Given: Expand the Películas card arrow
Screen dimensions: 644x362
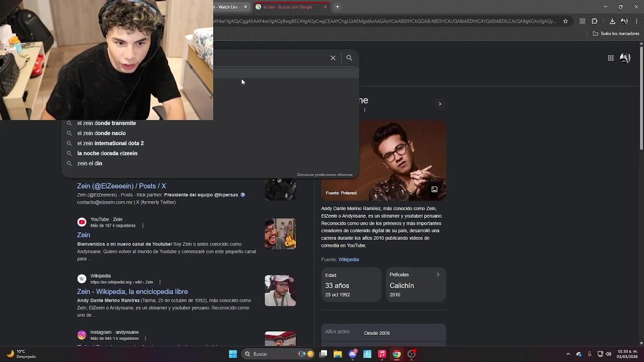Looking at the screenshot, I should [438, 275].
